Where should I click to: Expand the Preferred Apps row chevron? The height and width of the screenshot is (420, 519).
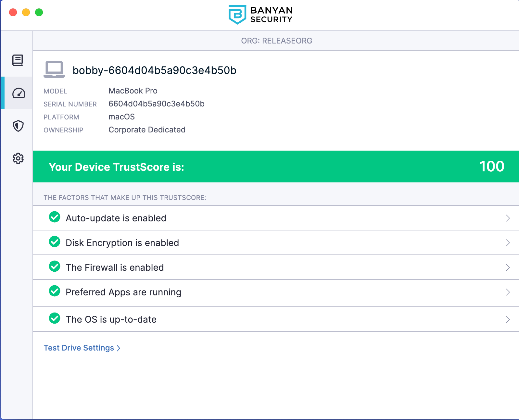pyautogui.click(x=508, y=292)
